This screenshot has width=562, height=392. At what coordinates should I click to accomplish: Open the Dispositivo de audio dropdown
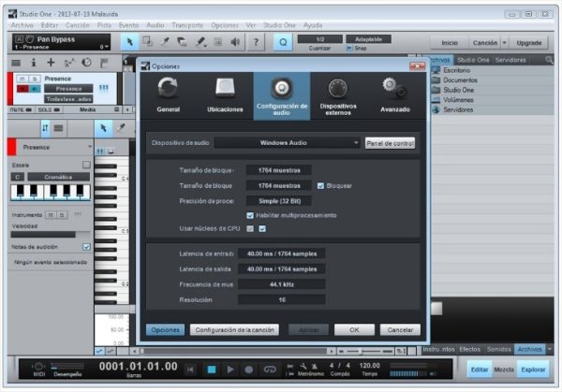click(287, 143)
